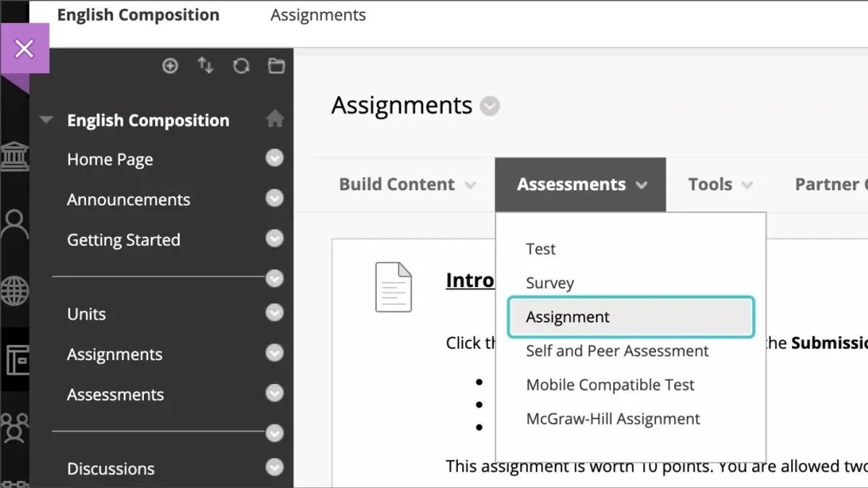Open Home Page in course menu
The height and width of the screenshot is (488, 868).
click(110, 159)
